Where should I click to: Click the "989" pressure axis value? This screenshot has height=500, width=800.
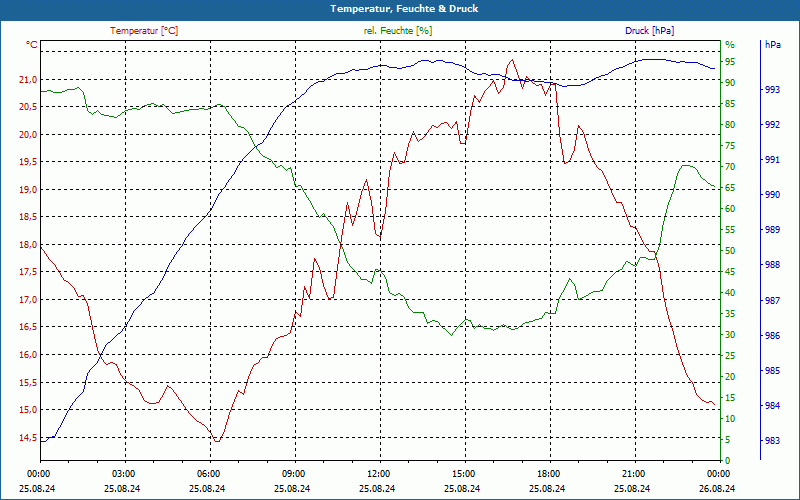tap(772, 230)
